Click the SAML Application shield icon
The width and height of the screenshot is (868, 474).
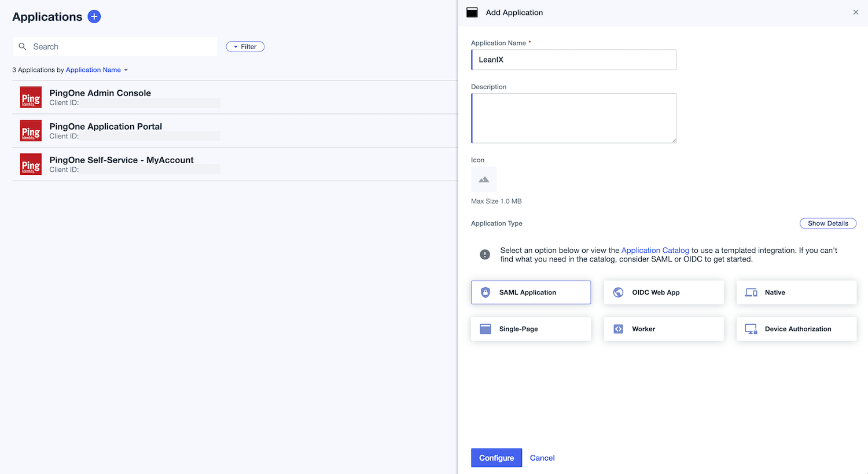pyautogui.click(x=486, y=292)
